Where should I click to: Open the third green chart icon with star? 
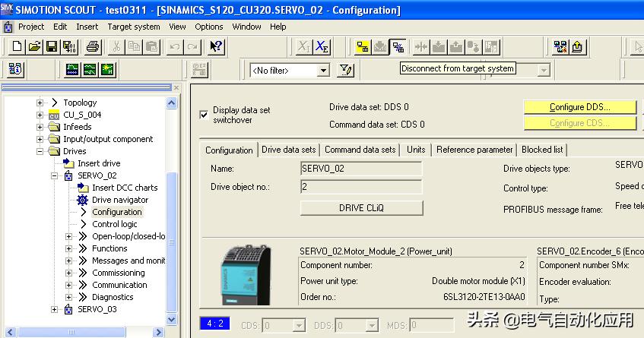coord(108,69)
